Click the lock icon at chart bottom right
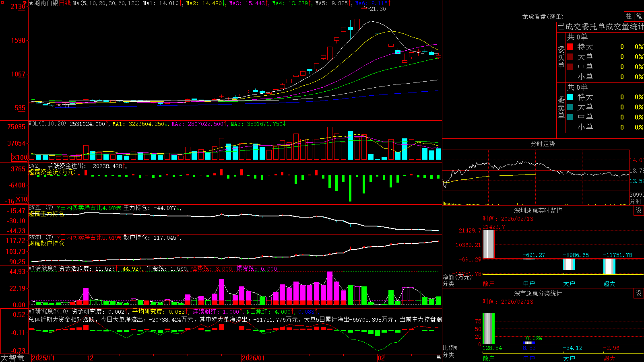 [439, 357]
